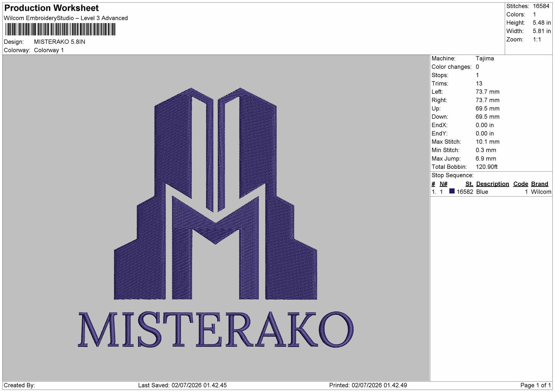The height and width of the screenshot is (392, 555).
Task: Click the Zoom value 1:1
Action: click(x=537, y=40)
